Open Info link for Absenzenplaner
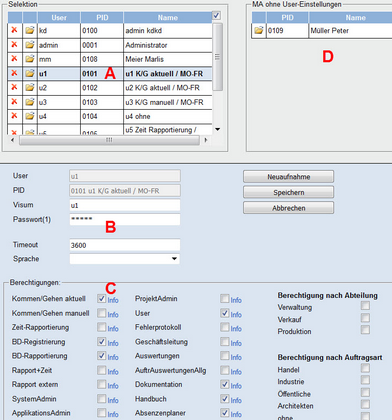Screen dimensions: 392x420 [236, 414]
